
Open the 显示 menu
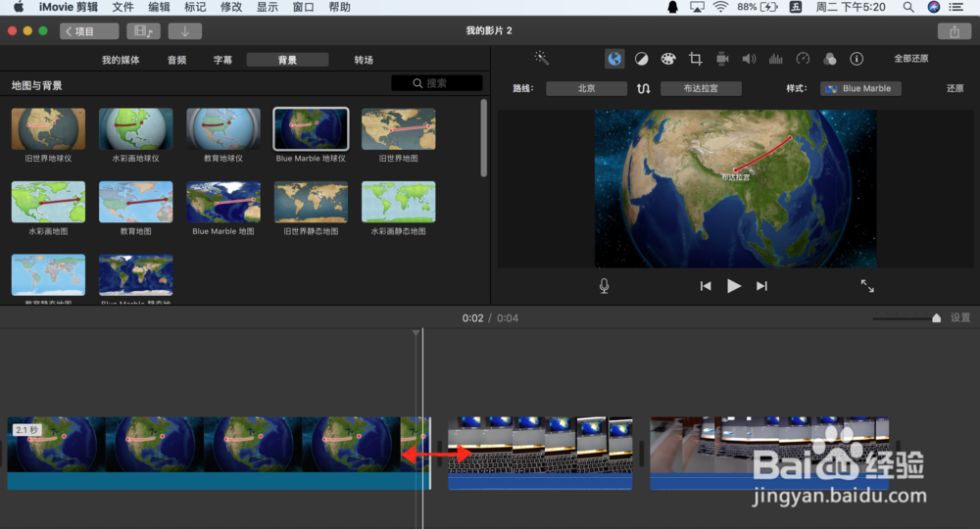(x=267, y=7)
